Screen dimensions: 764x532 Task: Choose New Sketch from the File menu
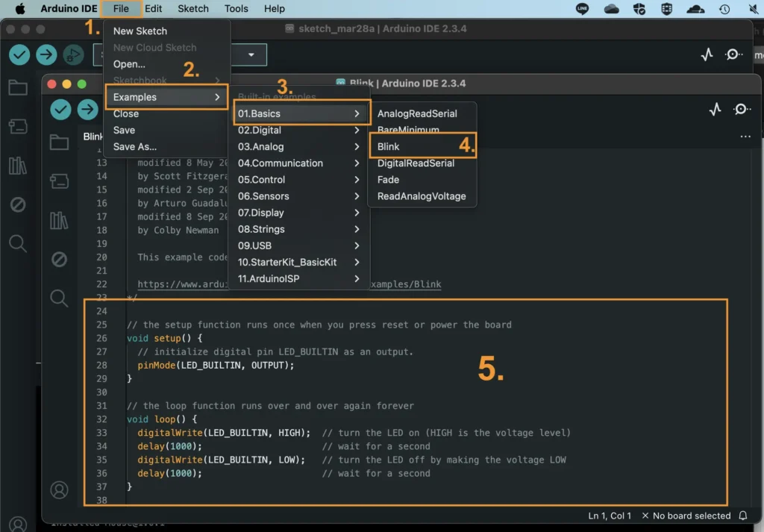click(140, 31)
